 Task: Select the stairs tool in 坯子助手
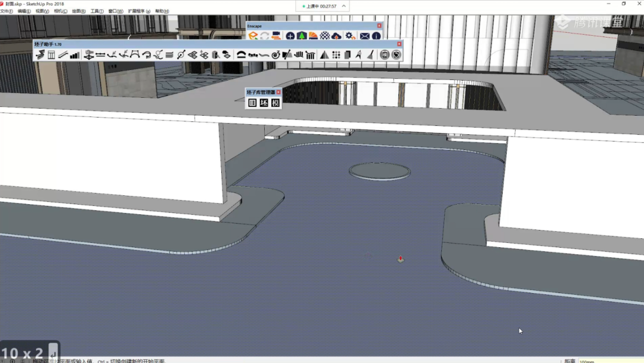click(x=40, y=55)
